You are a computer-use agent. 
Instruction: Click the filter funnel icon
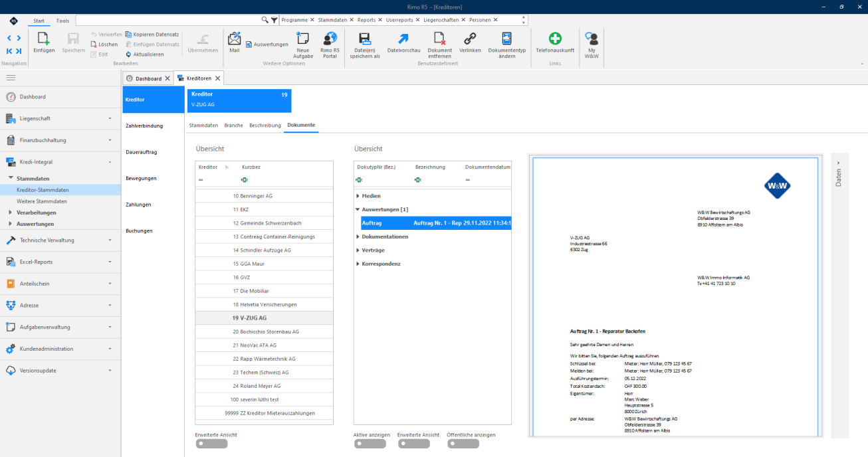coord(274,20)
